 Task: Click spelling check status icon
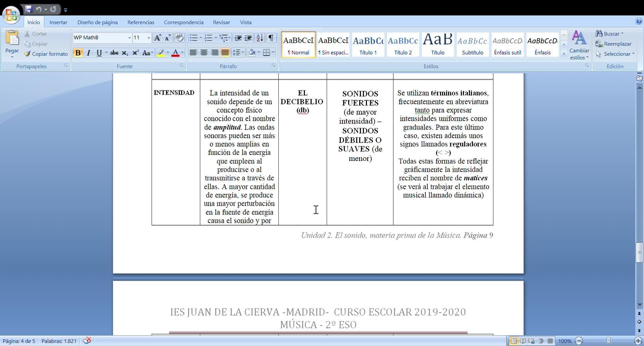coord(87,341)
